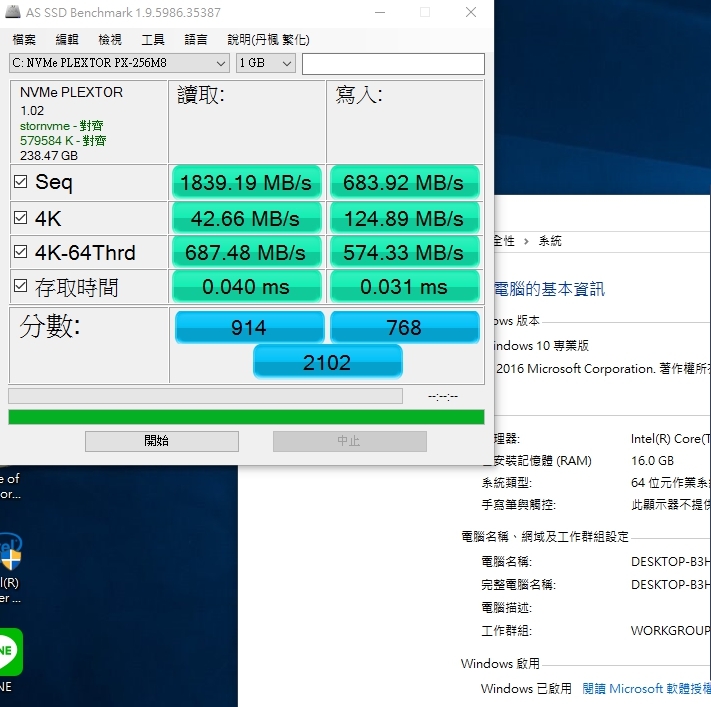This screenshot has height=707, width=711.
Task: Click the 579584 K alignment text
Action: (x=63, y=141)
